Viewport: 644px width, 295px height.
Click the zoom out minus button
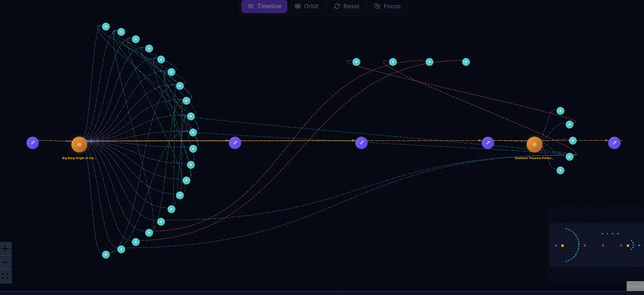[x=5, y=262]
